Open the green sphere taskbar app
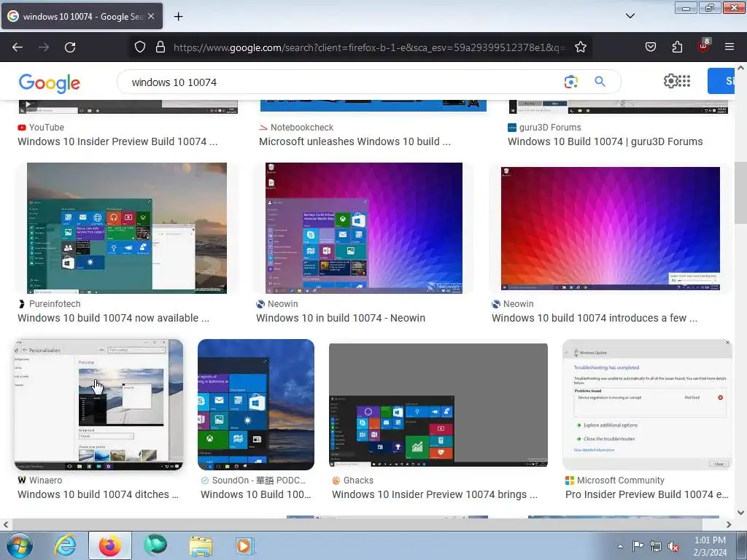 coord(155,545)
